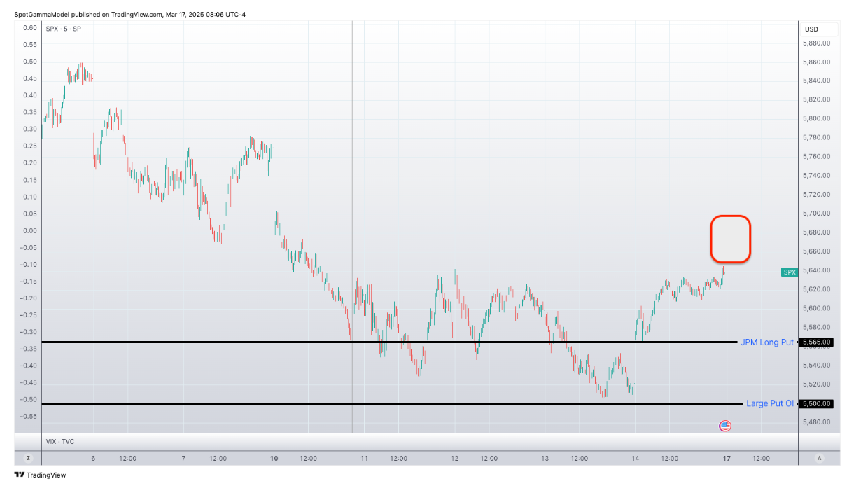
Task: Click the Z button on the time axis
Action: coord(28,458)
